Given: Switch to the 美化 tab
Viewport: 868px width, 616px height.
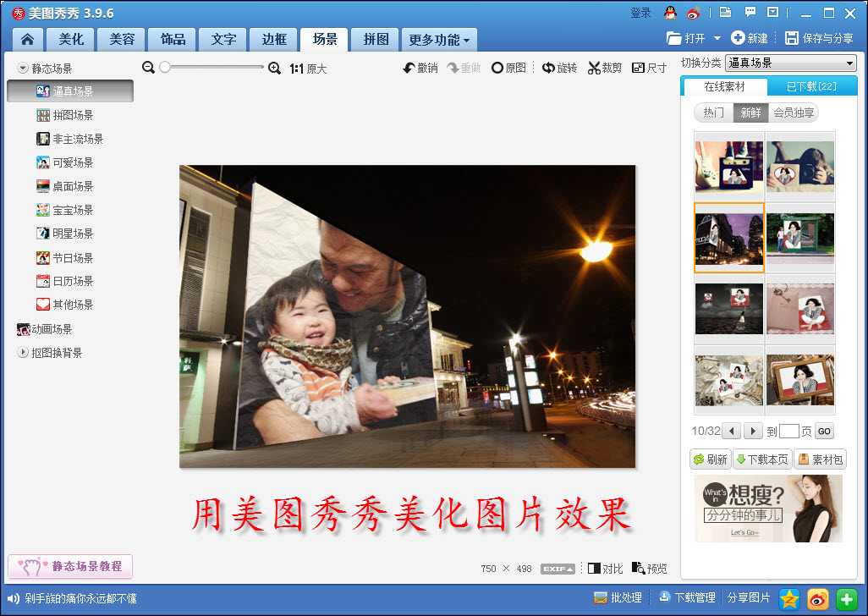Looking at the screenshot, I should tap(71, 39).
